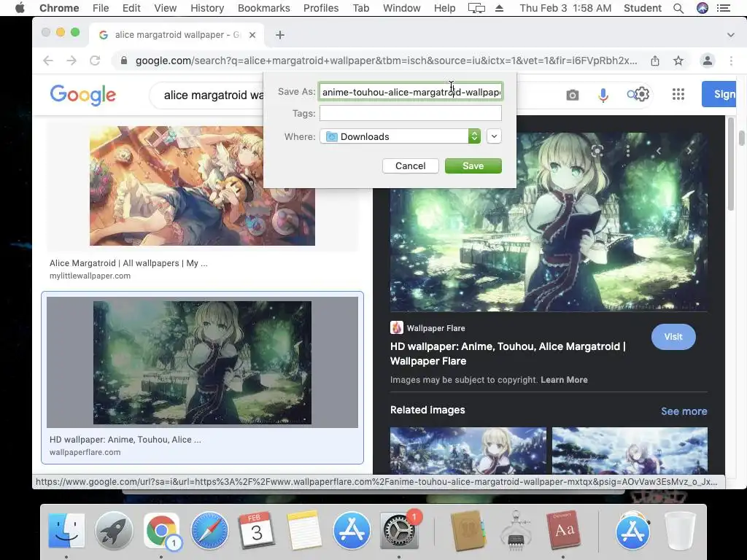Open the Bookmarks menu
The image size is (747, 560).
click(264, 8)
